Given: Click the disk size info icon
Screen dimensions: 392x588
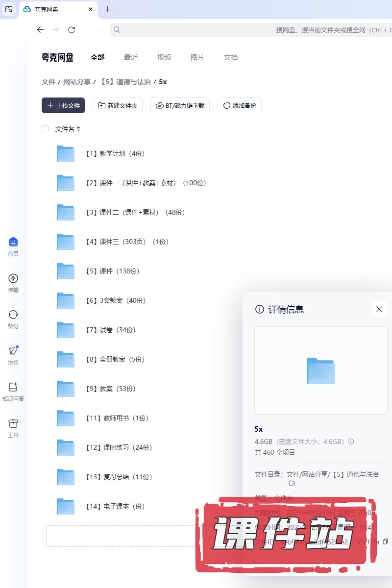Looking at the screenshot, I should pos(351,441).
